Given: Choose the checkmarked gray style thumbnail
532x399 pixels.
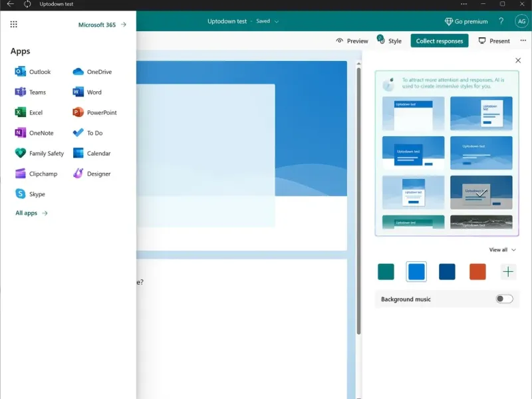Looking at the screenshot, I should 481,192.
